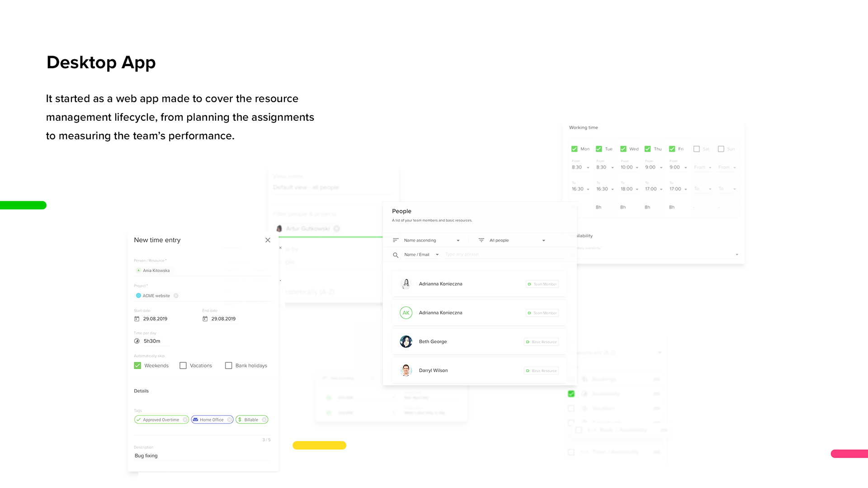The image size is (868, 488).
Task: Open the daily availability dropdown arrow
Action: point(737,255)
